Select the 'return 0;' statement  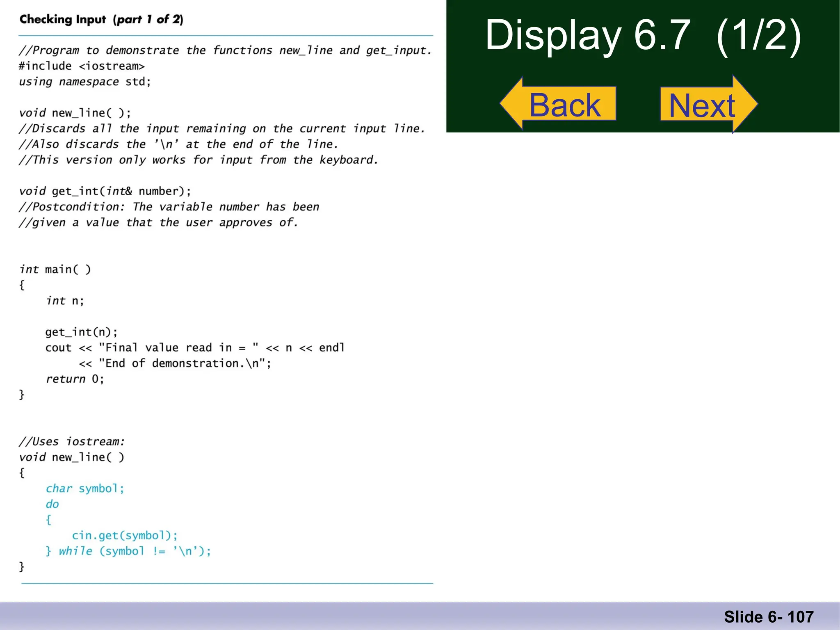(x=75, y=379)
